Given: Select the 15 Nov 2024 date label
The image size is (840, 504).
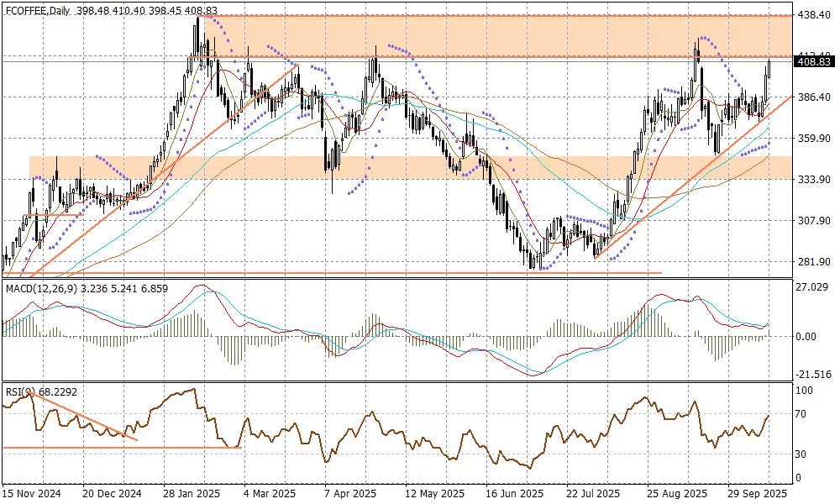Looking at the screenshot, I should [x=32, y=494].
